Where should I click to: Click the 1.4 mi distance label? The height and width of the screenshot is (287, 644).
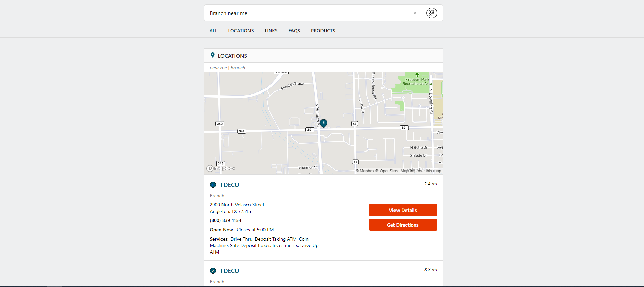[431, 184]
